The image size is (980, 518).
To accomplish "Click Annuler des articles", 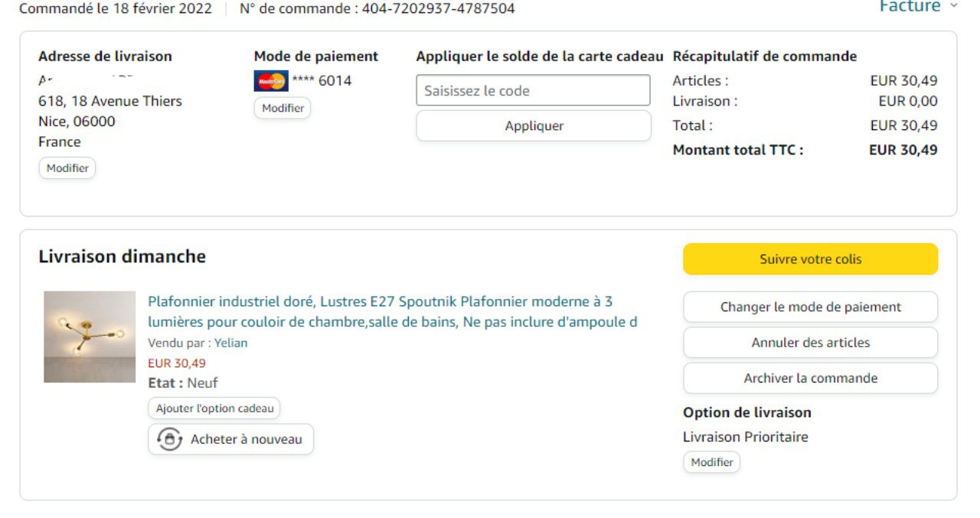I will (x=810, y=343).
